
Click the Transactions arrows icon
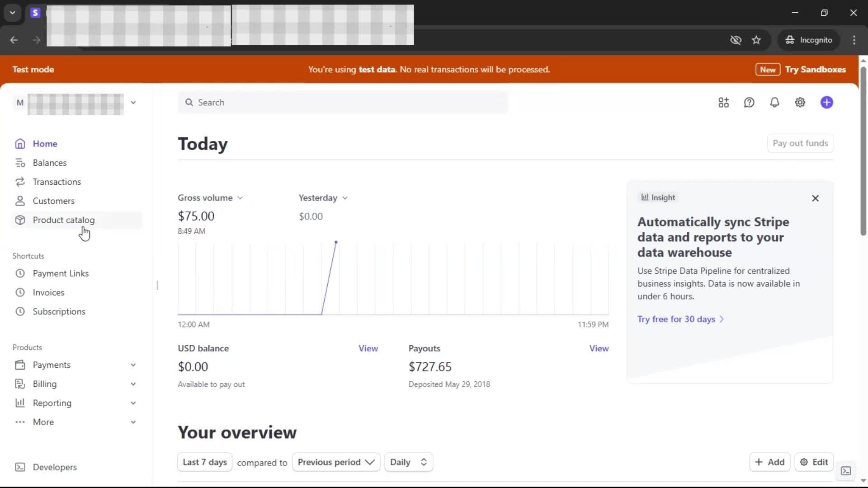point(20,182)
